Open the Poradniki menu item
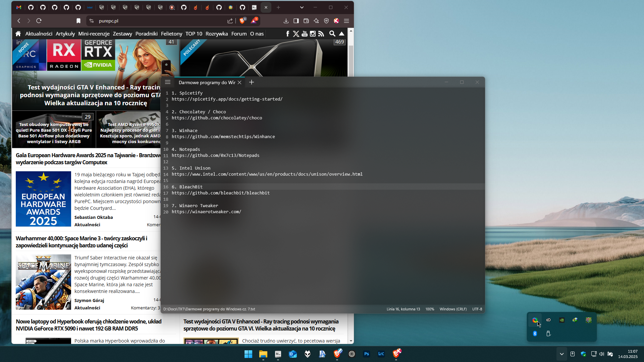The height and width of the screenshot is (362, 644). click(x=147, y=34)
